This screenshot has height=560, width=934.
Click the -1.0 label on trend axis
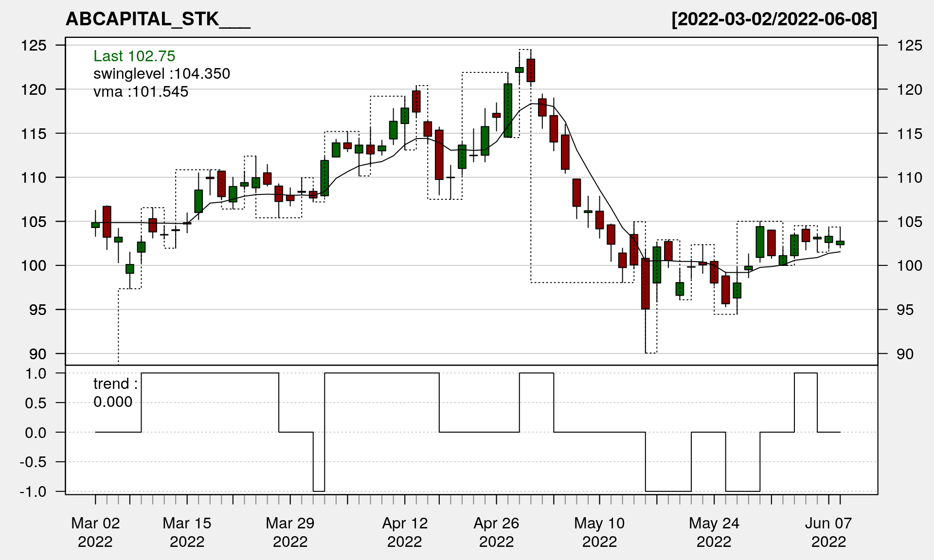(x=33, y=491)
